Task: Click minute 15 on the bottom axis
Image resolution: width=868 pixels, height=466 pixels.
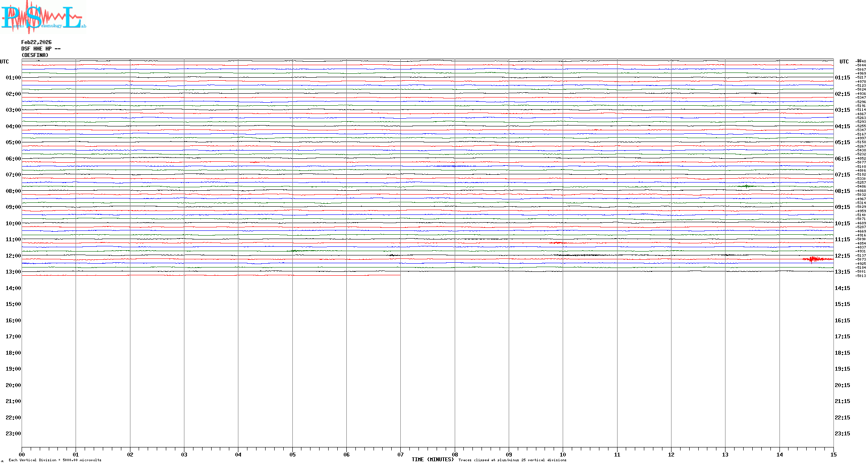Action: [833, 454]
